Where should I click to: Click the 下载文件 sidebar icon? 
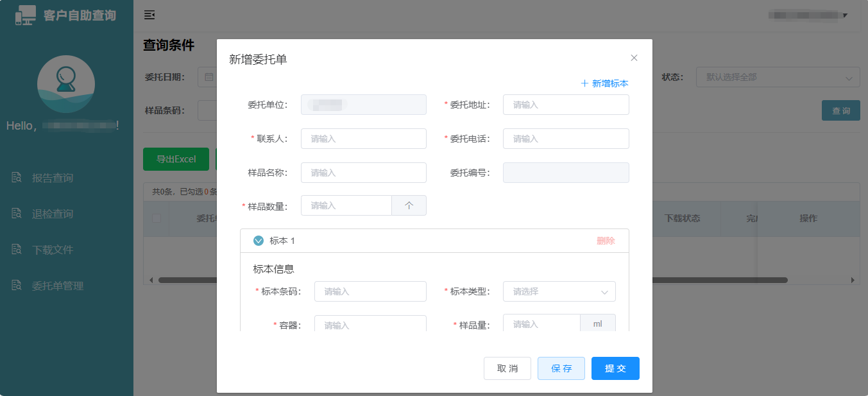[17, 250]
